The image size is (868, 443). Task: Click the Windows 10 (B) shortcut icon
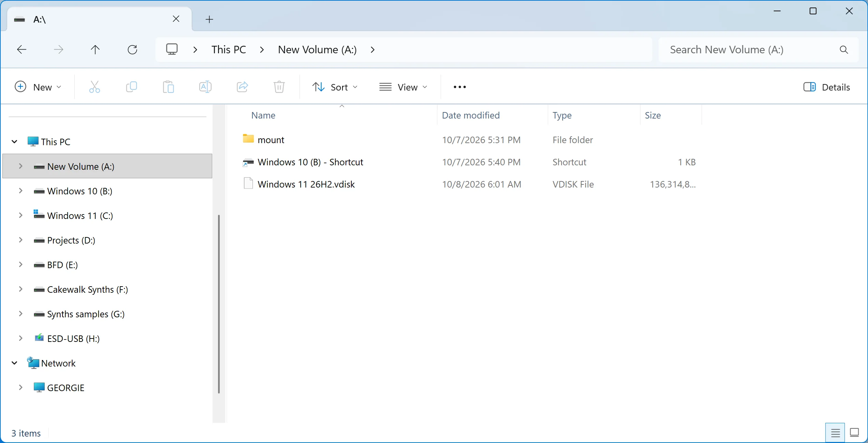pyautogui.click(x=248, y=162)
